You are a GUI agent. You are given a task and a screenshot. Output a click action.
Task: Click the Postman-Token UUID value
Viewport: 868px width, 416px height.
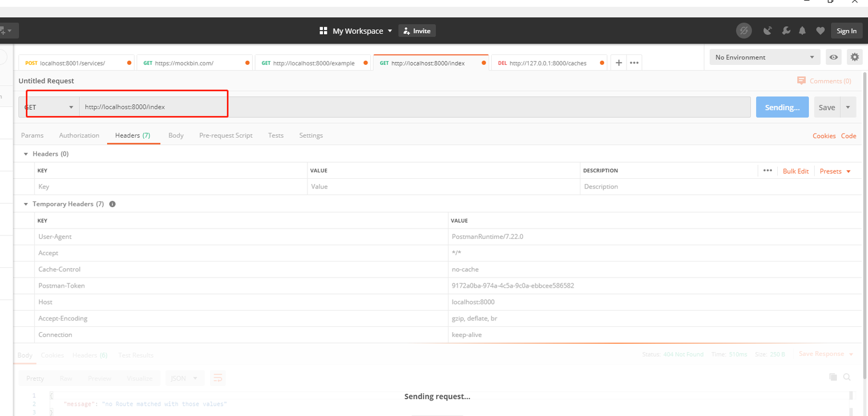pos(513,285)
